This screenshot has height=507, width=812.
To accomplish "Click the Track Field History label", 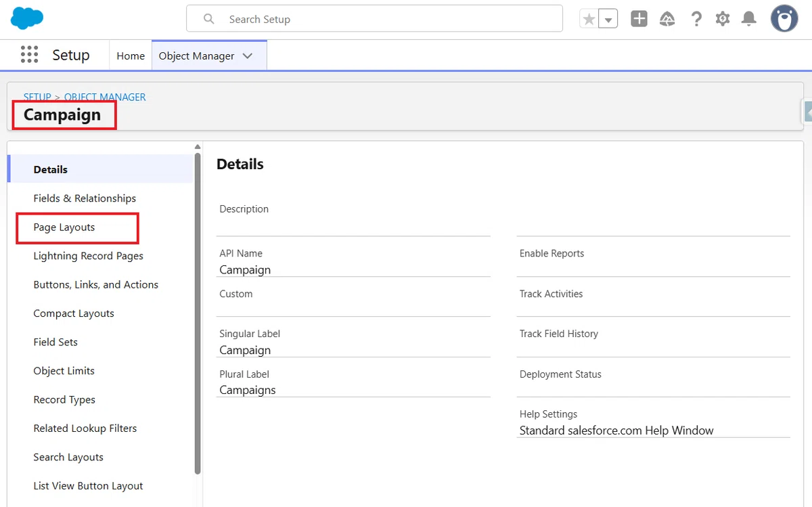I will [x=559, y=334].
